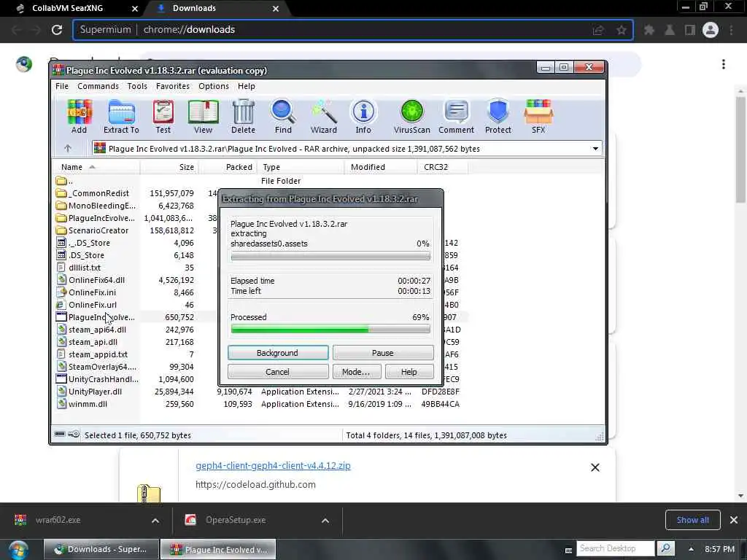This screenshot has height=560, width=747.
Task: Open the geph4-client-v4.4.12.zip link
Action: 273,466
